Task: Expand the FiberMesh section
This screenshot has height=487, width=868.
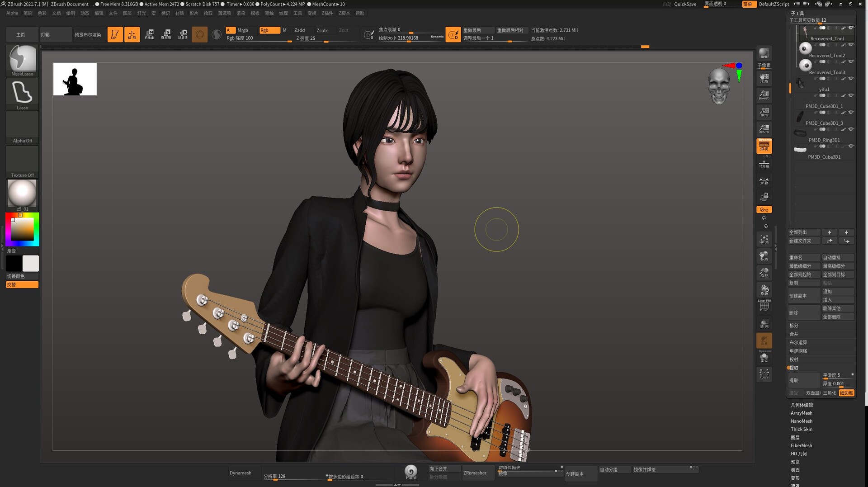Action: [801, 445]
